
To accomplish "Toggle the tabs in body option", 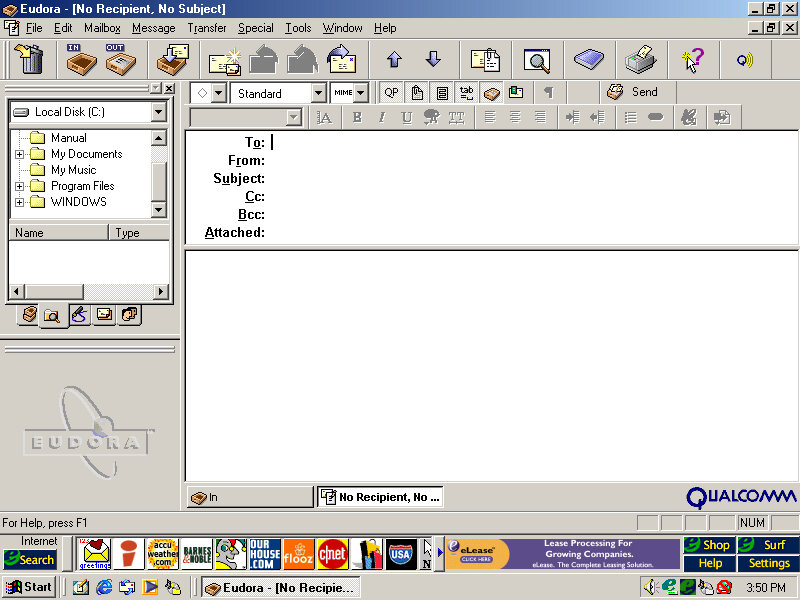I will pos(466,92).
